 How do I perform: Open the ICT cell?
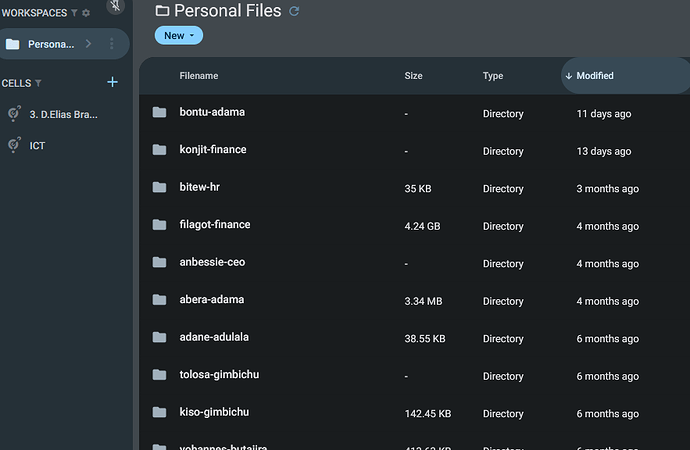(x=37, y=146)
